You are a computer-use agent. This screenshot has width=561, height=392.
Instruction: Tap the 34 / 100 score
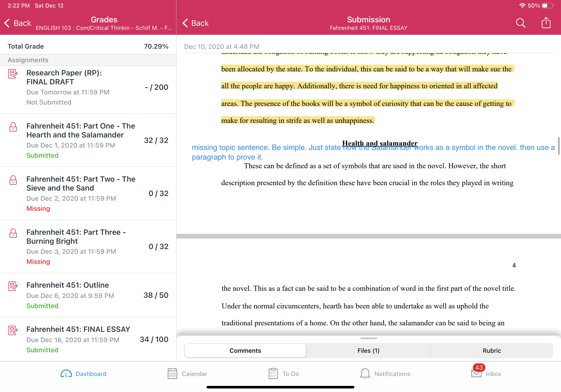[x=154, y=339]
